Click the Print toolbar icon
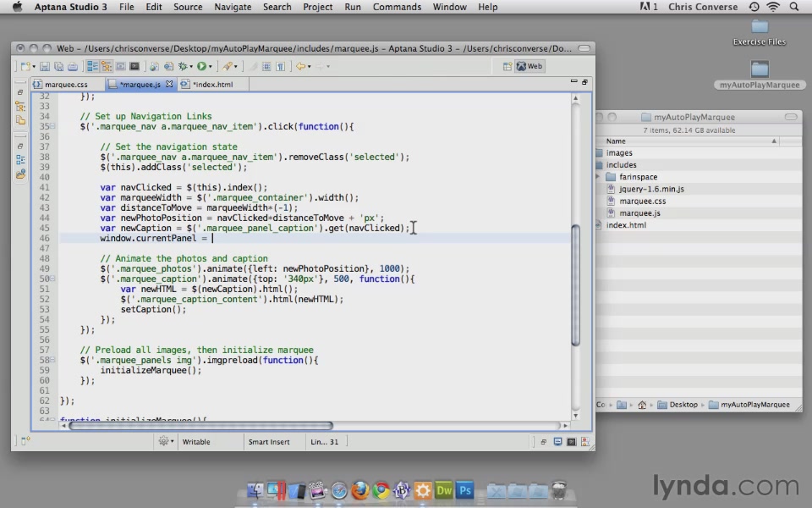812x508 pixels. [x=73, y=66]
